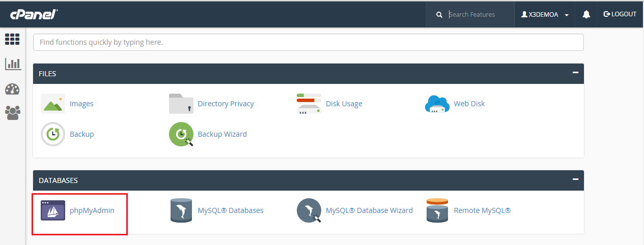Viewport: 644px width, 245px height.
Task: Click the Disk Usage icon
Action: [x=309, y=104]
